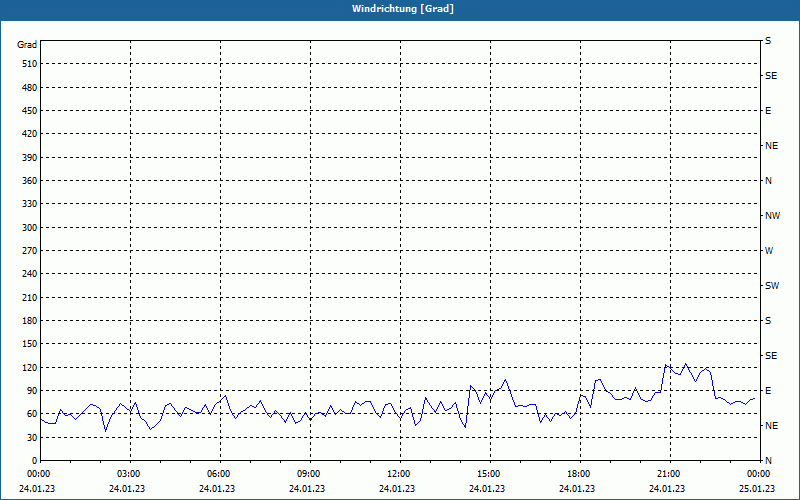
Task: Click the SW compass label
Action: (772, 286)
